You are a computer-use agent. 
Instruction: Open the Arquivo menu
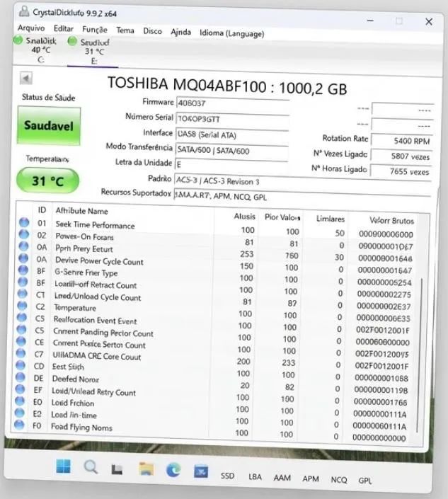coord(31,28)
